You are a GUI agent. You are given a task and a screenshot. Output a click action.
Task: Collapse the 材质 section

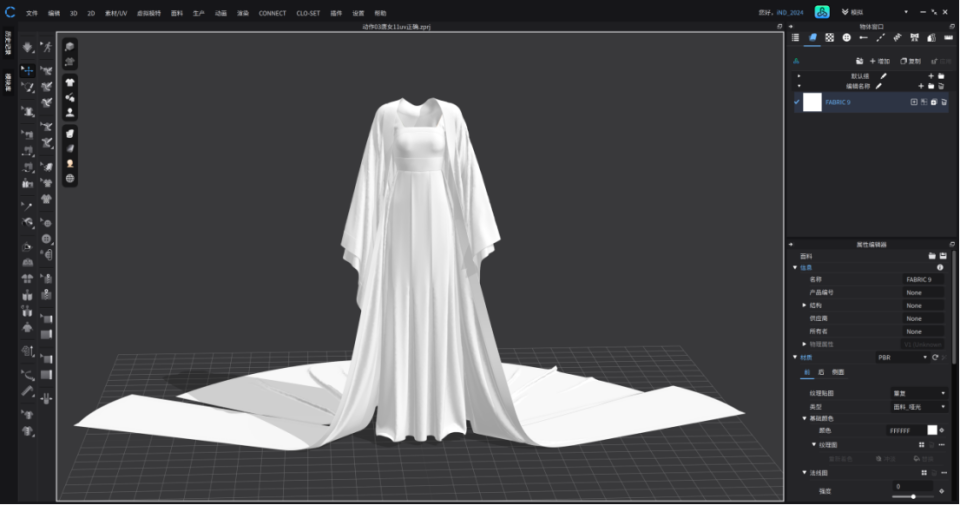(795, 357)
